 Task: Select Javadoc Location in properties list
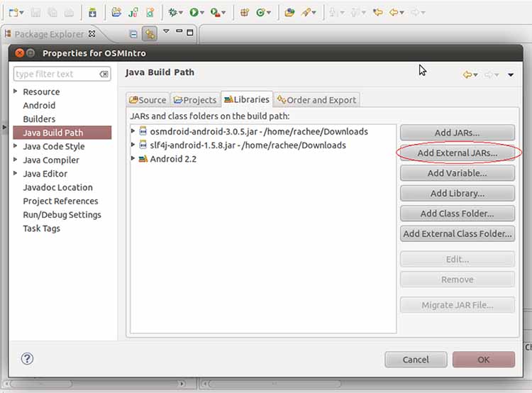pos(57,187)
